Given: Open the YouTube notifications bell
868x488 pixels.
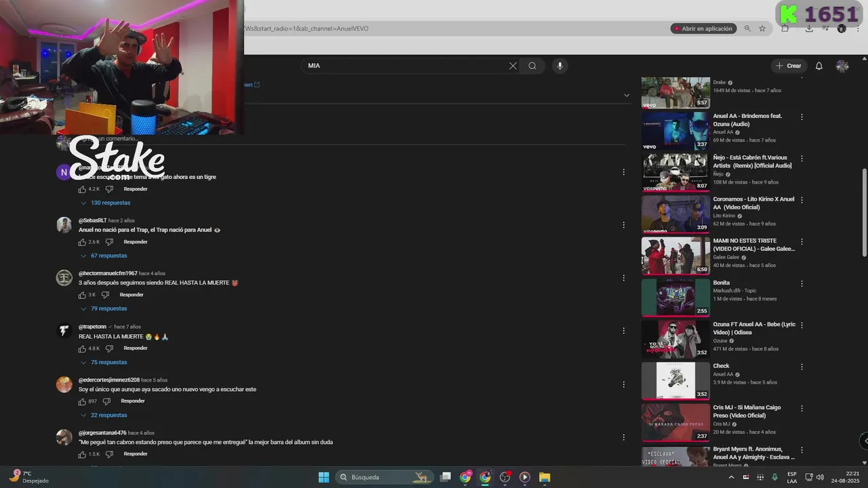Looking at the screenshot, I should pos(818,66).
